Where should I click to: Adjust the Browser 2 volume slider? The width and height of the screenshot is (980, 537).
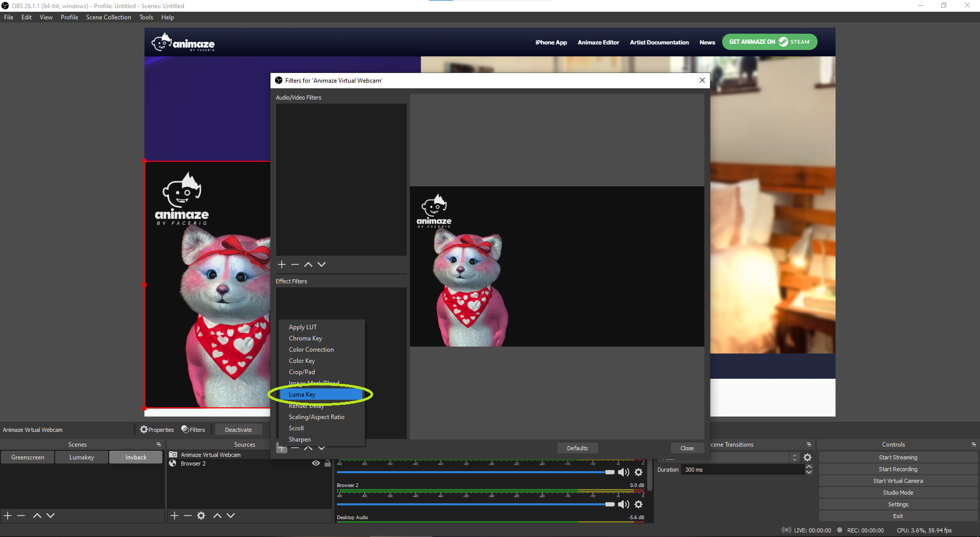[x=610, y=504]
